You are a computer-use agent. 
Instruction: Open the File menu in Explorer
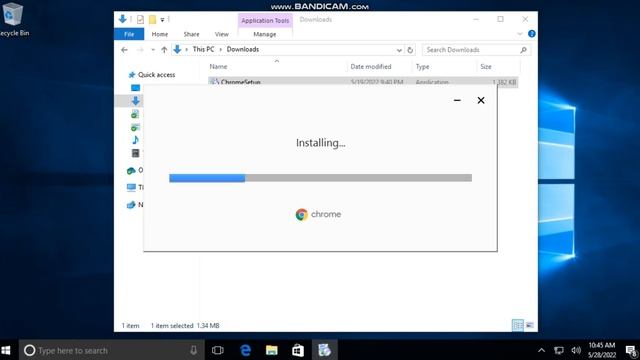(129, 34)
